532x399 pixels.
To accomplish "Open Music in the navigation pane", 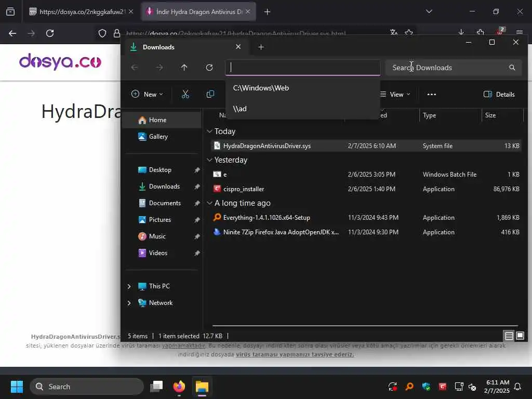I will (x=162, y=236).
